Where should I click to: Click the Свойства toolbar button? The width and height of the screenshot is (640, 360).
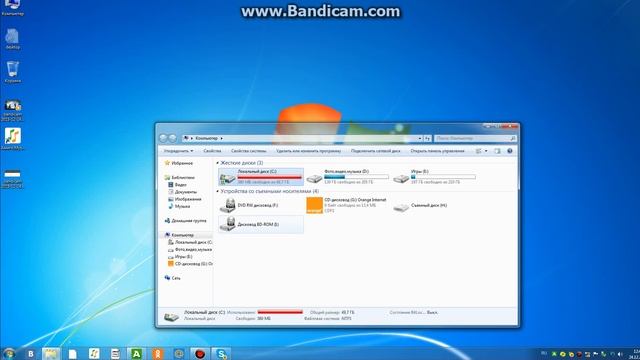click(x=212, y=151)
